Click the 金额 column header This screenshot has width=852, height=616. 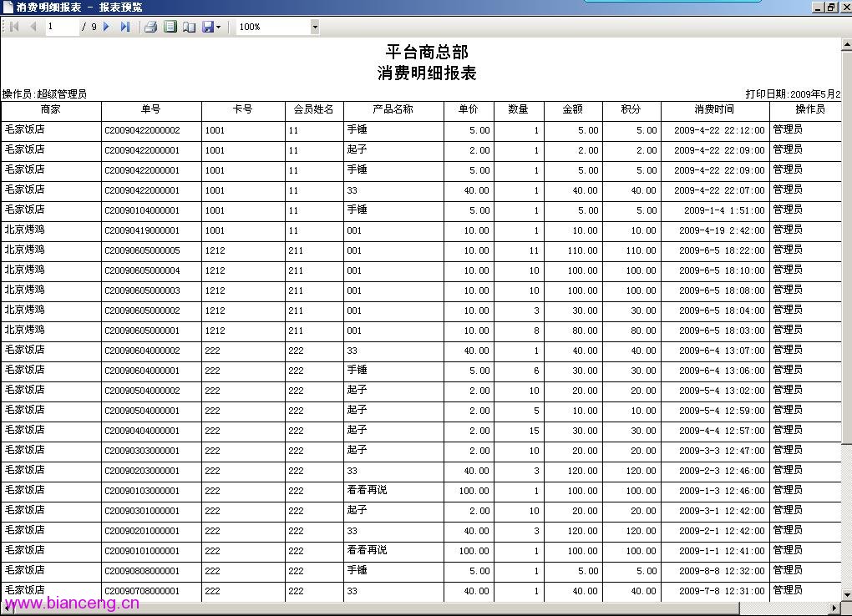tap(572, 109)
